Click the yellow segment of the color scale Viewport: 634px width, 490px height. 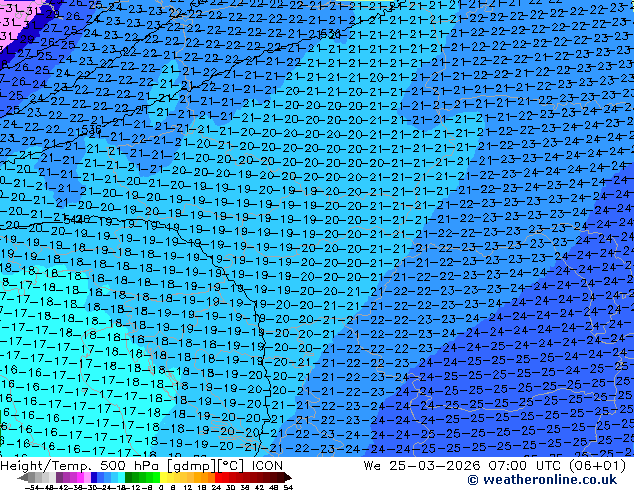click(x=163, y=477)
